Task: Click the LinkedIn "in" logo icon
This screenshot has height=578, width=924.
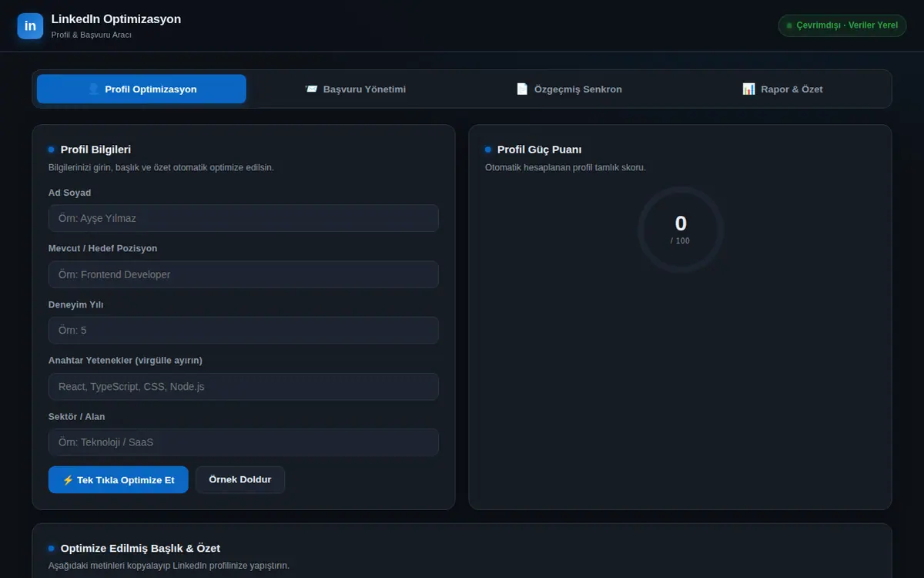Action: [30, 25]
